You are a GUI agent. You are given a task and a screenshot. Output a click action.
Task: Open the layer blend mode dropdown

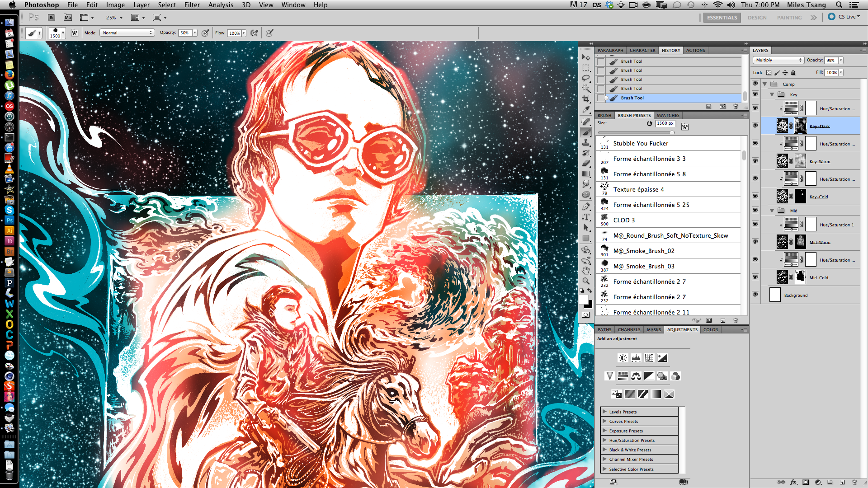(778, 60)
